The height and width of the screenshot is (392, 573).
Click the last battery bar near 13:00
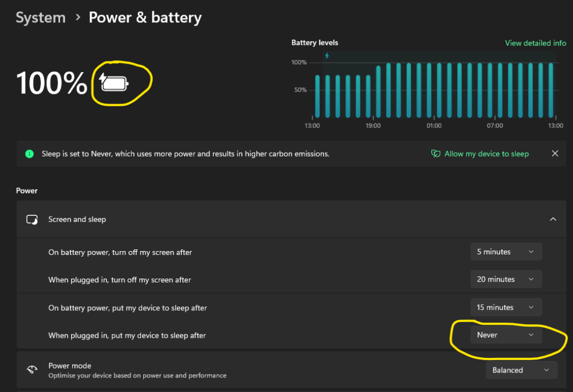551,90
